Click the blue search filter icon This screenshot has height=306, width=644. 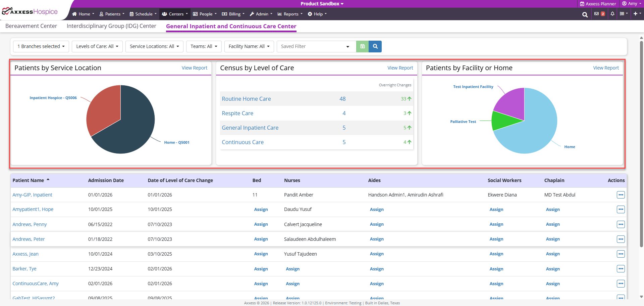tap(375, 46)
